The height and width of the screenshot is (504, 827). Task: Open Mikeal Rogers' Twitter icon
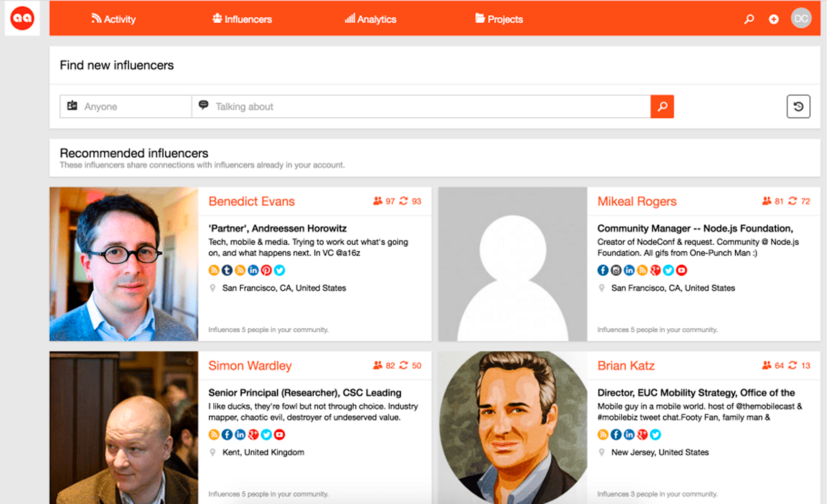(668, 270)
